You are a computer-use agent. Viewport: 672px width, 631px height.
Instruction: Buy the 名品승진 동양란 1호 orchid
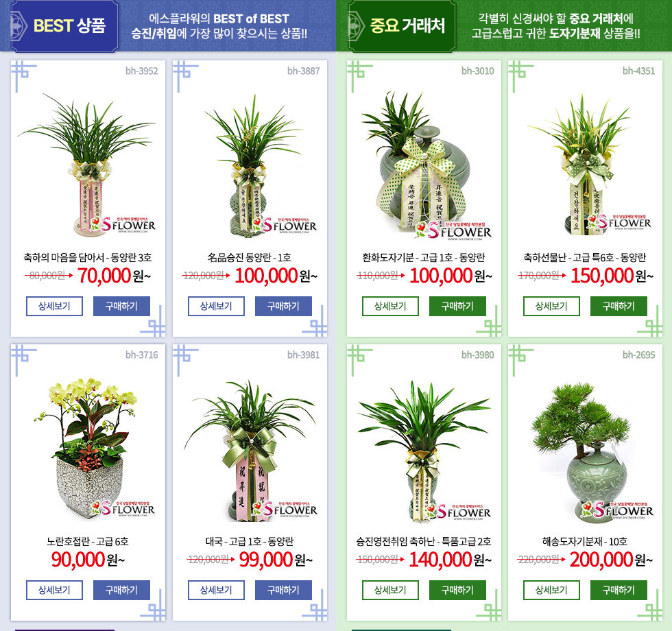[x=283, y=306]
